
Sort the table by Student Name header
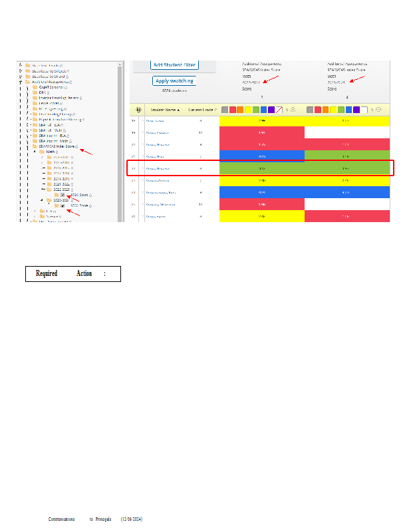(x=165, y=110)
